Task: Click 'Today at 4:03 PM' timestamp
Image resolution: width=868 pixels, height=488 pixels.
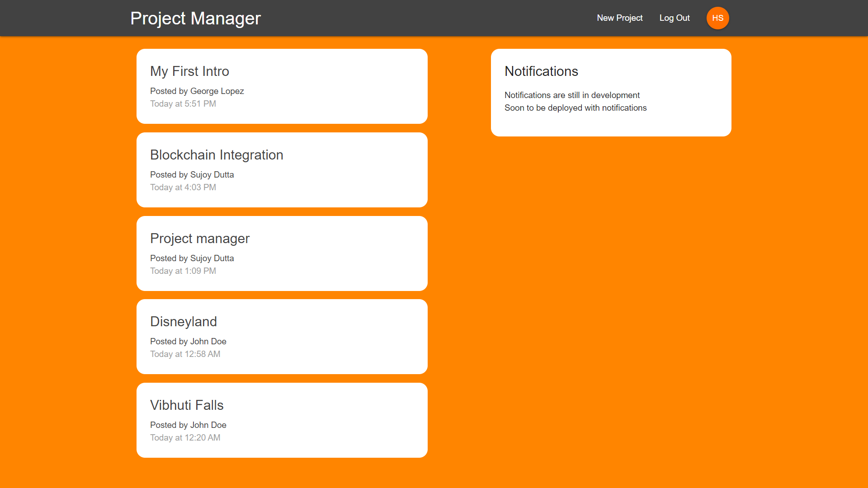Action: (x=183, y=188)
